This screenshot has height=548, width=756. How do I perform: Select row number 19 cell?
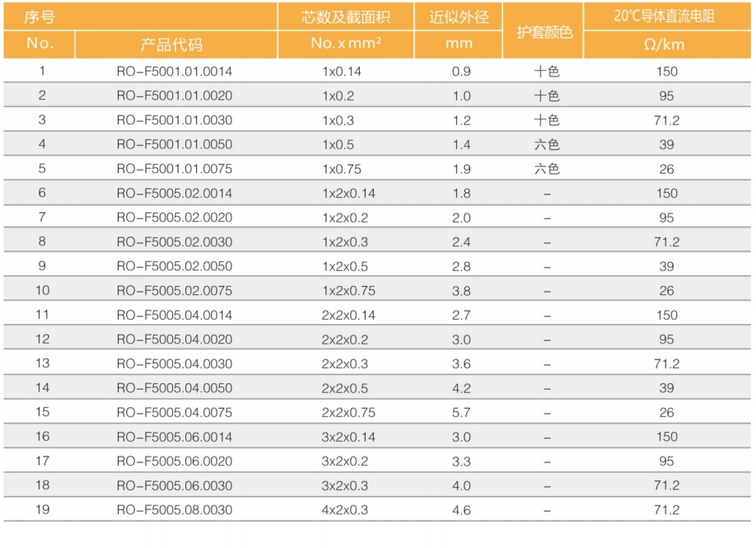coord(42,510)
